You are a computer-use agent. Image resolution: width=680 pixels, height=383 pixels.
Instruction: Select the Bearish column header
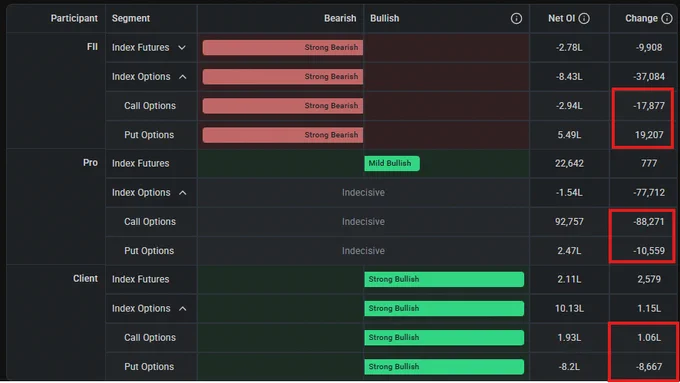340,18
